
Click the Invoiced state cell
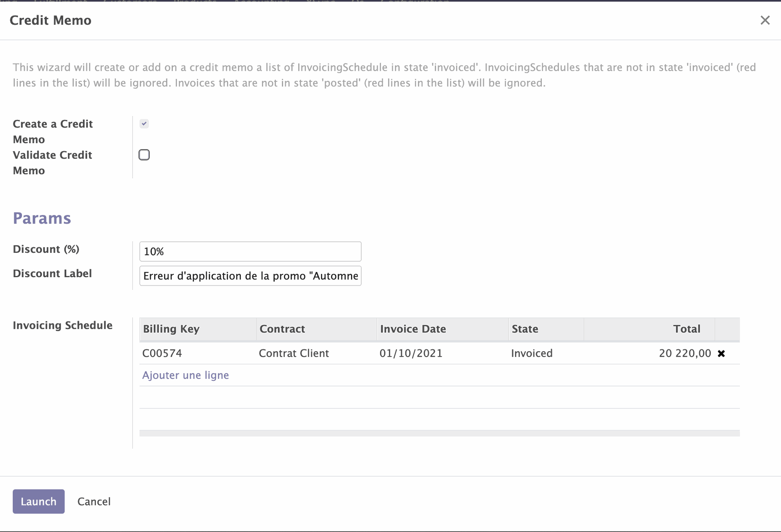[x=532, y=353]
